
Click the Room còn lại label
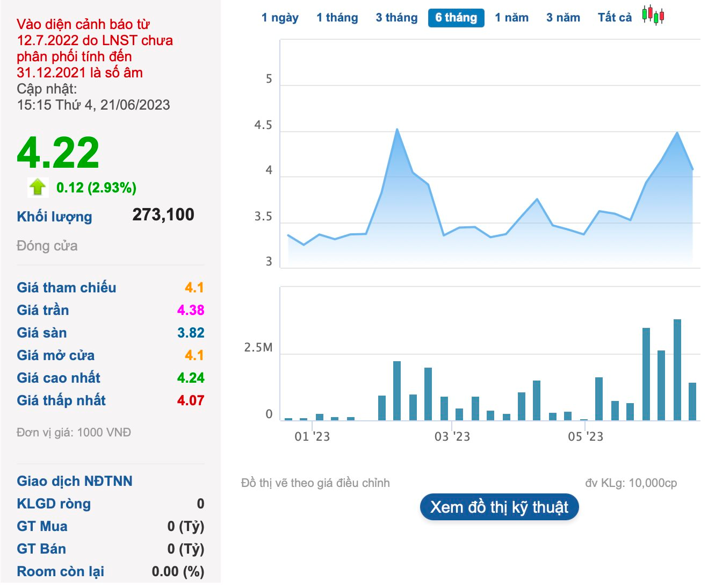pos(61,571)
